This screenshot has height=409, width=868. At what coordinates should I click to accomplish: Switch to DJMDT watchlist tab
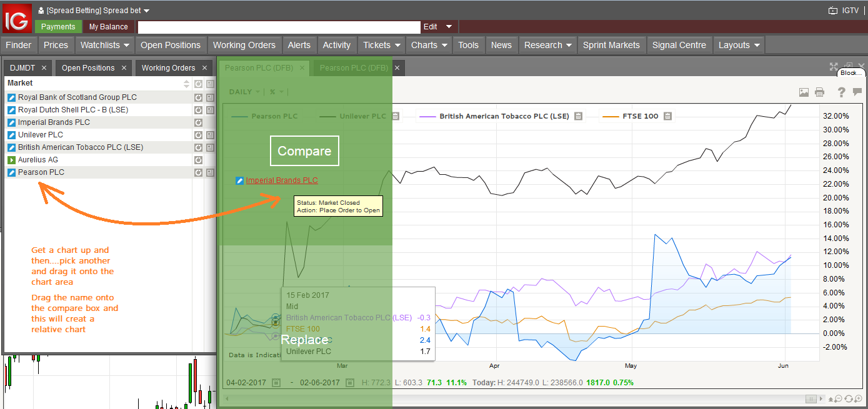(22, 68)
